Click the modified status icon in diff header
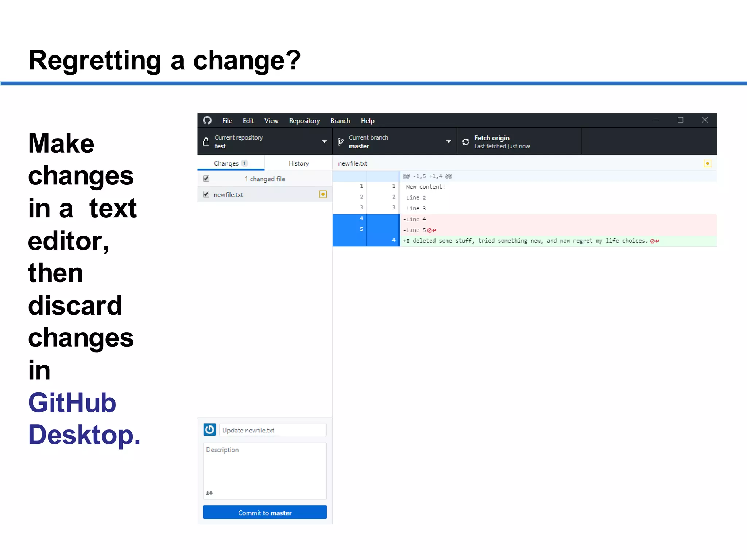The width and height of the screenshot is (747, 560). 707,164
